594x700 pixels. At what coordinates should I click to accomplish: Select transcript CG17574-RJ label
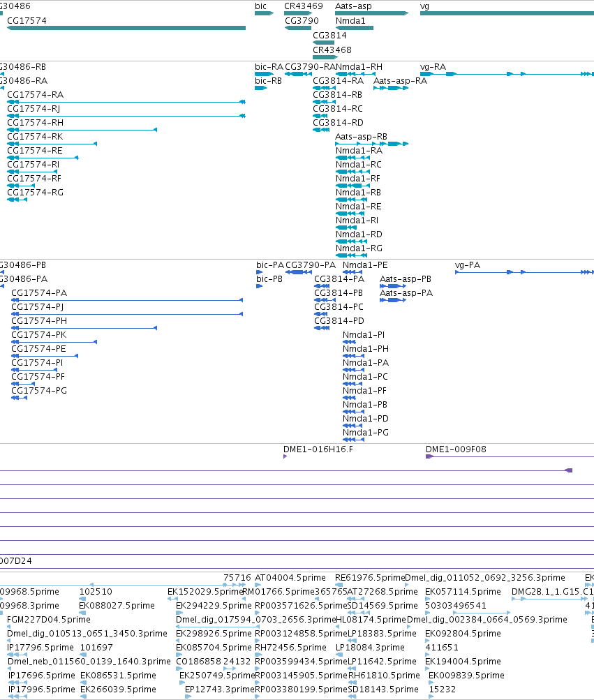click(x=34, y=108)
